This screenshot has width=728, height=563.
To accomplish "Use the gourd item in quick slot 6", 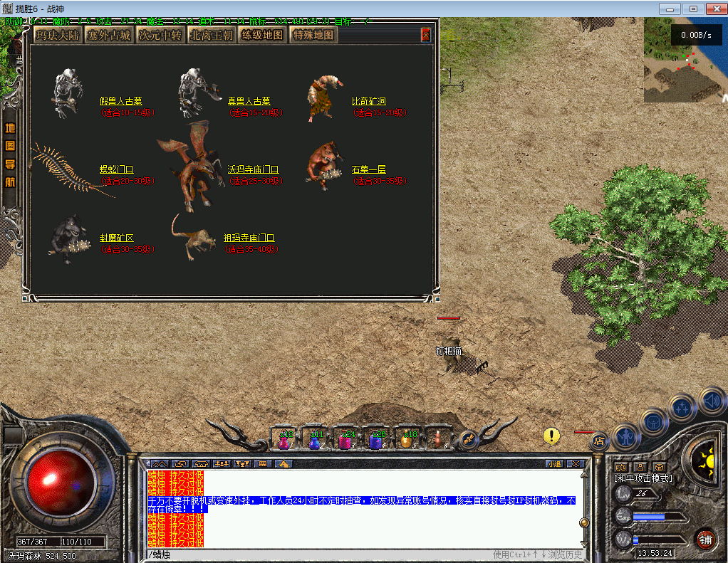I will (437, 439).
